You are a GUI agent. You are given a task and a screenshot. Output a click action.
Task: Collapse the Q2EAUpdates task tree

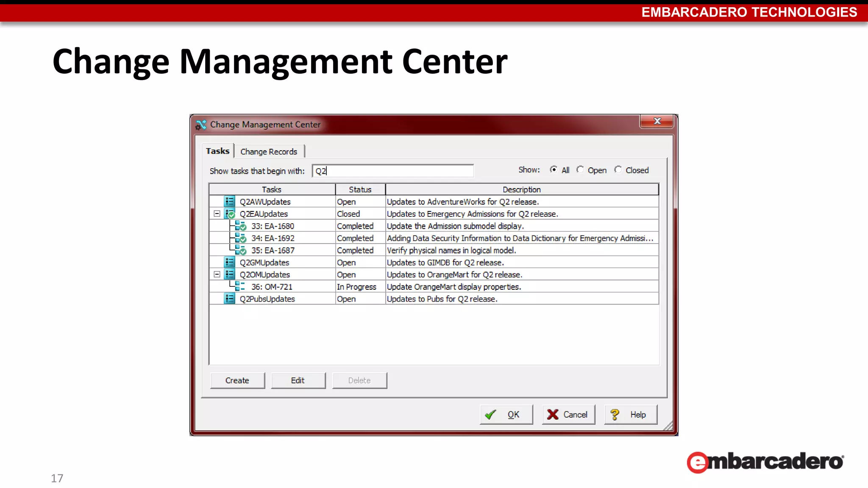point(217,213)
